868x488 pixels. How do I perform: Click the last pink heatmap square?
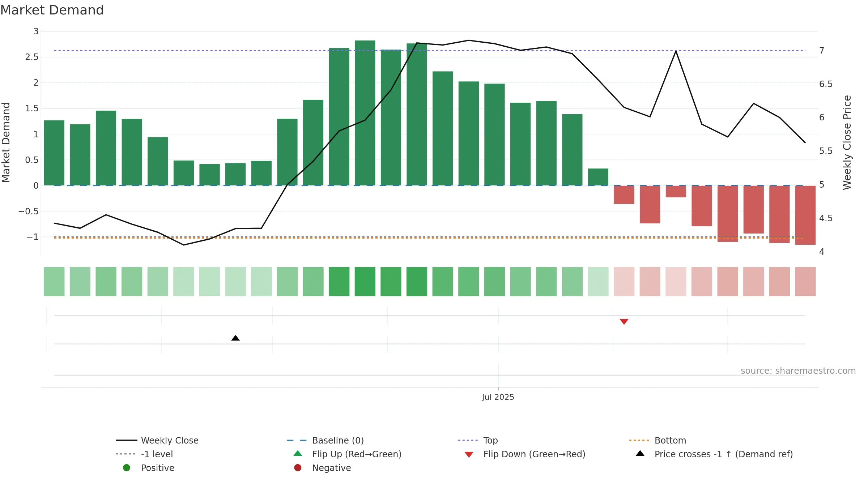point(805,282)
